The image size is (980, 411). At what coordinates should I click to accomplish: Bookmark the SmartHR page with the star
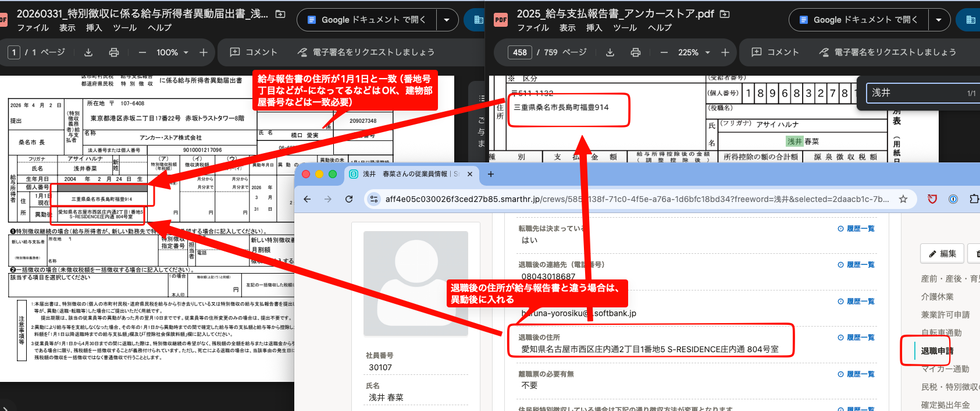(x=903, y=199)
